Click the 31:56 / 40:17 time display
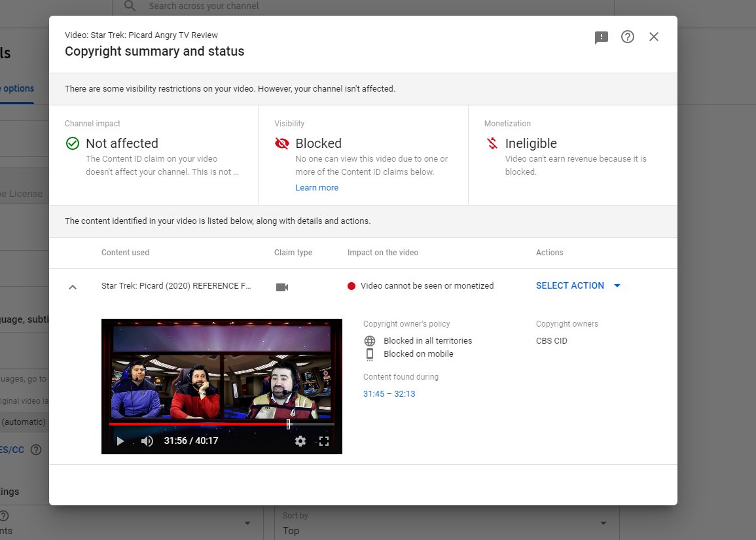This screenshot has height=540, width=756. [x=191, y=441]
